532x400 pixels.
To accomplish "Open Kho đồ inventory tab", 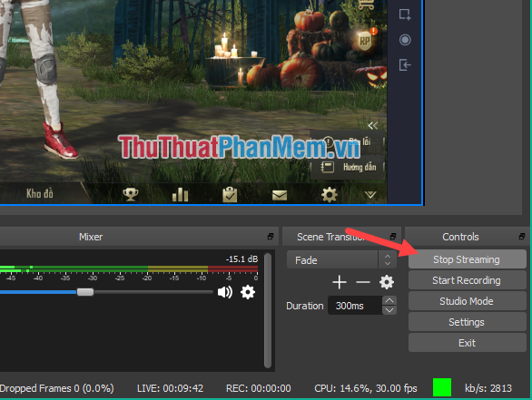I will (x=40, y=193).
